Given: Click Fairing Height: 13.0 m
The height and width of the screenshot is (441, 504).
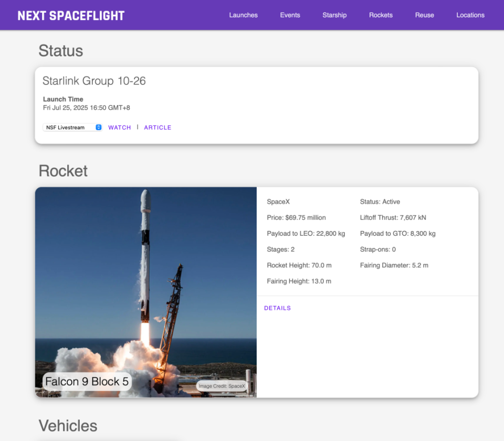Looking at the screenshot, I should pos(299,281).
